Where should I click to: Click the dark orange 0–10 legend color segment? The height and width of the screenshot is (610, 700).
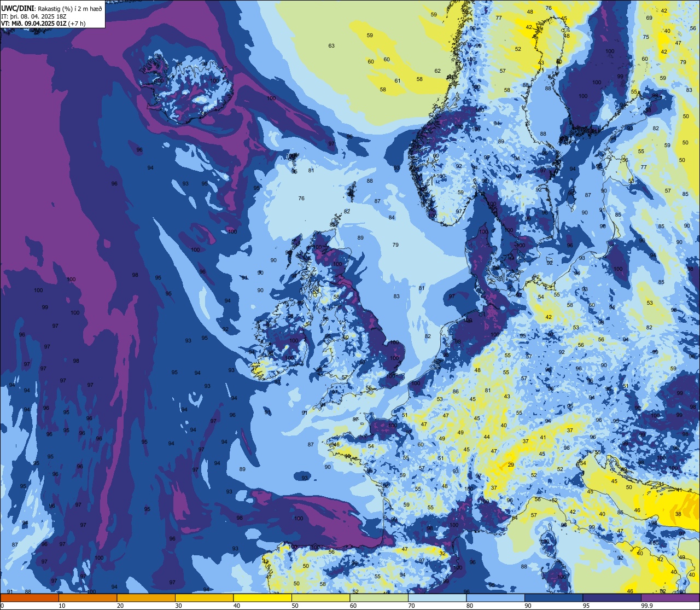[x=29, y=597]
